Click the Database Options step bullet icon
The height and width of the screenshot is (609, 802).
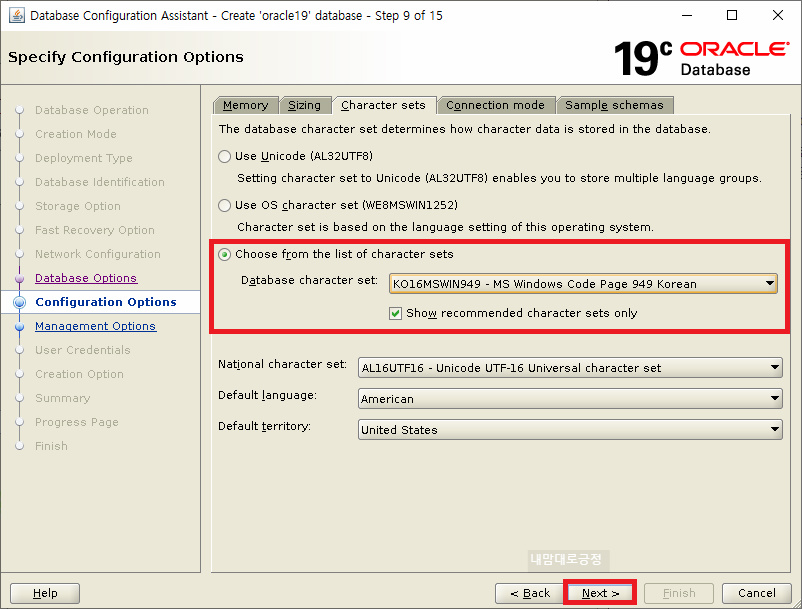[19, 278]
